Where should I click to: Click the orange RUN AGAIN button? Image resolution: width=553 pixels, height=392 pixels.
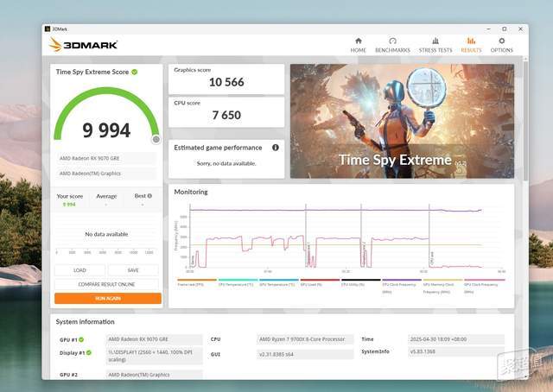108,298
